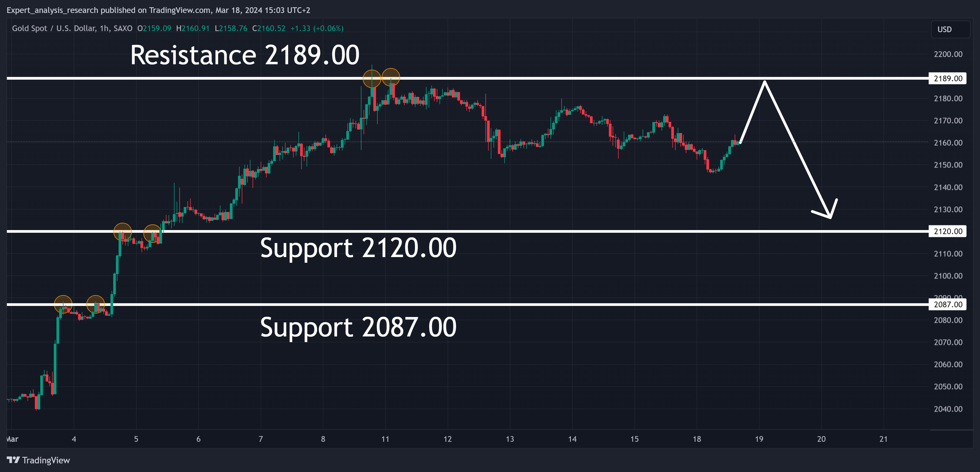Click the 2120.00 support price label

[x=948, y=231]
